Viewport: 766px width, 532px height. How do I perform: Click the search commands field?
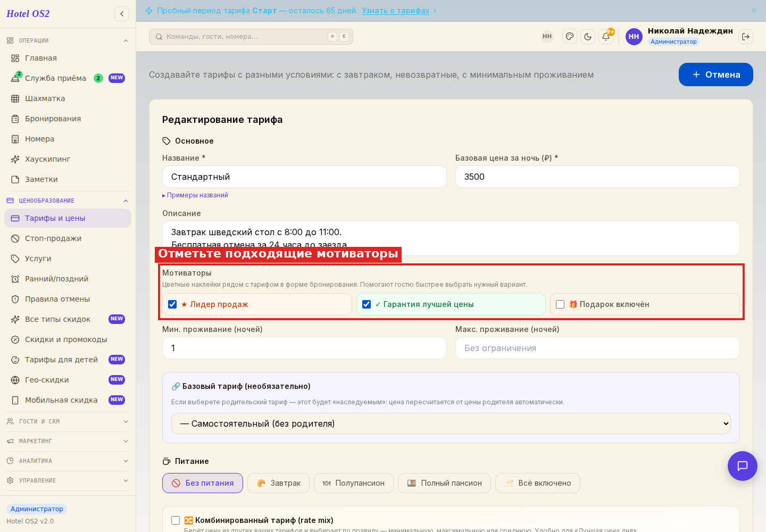click(x=251, y=37)
